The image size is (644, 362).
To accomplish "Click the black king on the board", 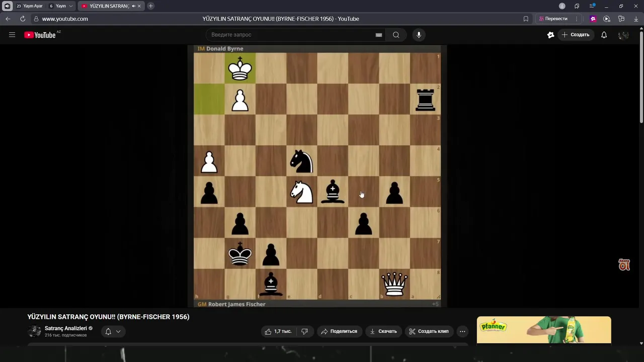I will pos(240,253).
